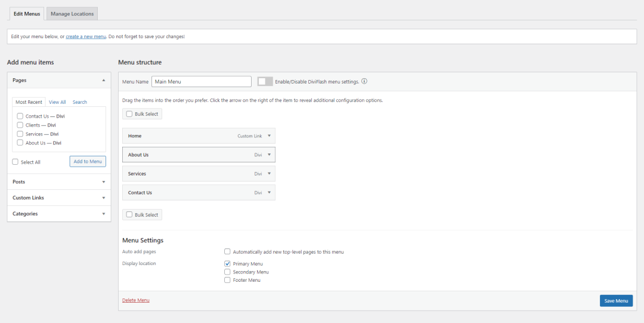The image size is (644, 323).
Task: Open the View All pages tab
Action: click(57, 102)
